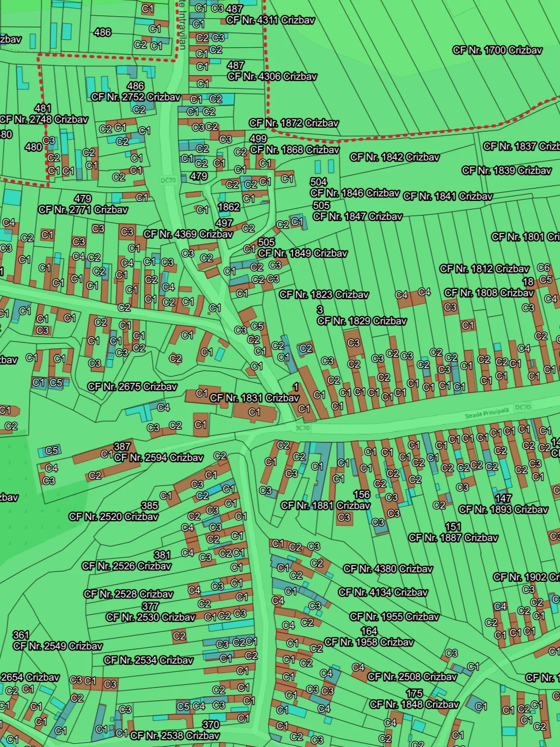Click parcel number 156
Screen dimensions: 560x747
[x=362, y=494]
